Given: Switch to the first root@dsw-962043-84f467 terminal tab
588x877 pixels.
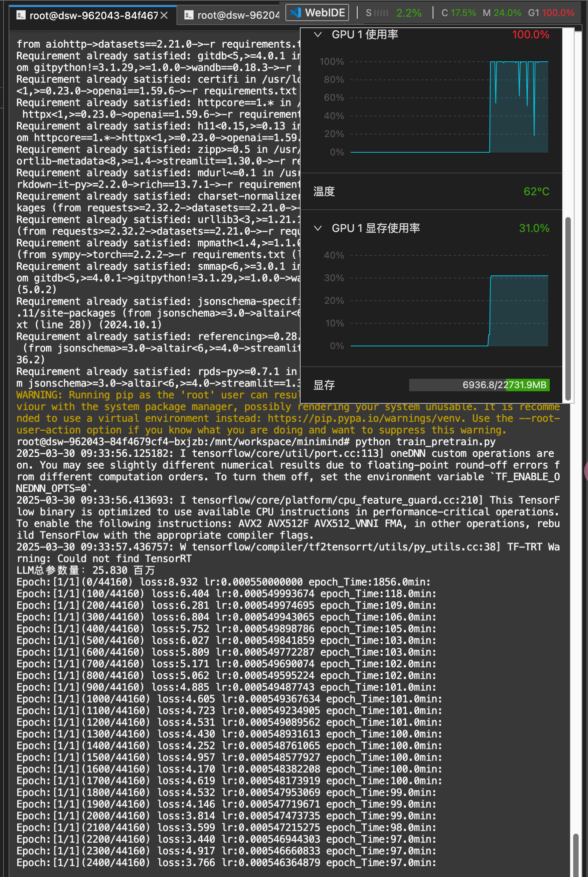Looking at the screenshot, I should [x=94, y=15].
